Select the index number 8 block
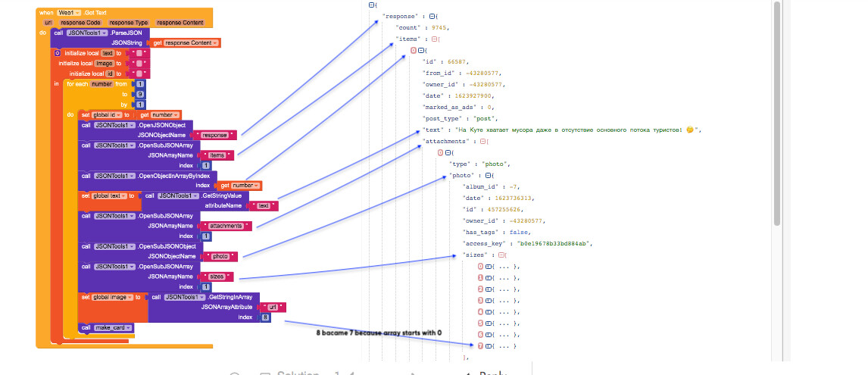Image resolution: width=868 pixels, height=375 pixels. tap(265, 317)
